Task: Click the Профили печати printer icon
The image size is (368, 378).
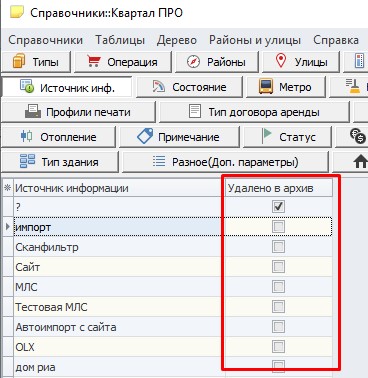Action: pyautogui.click(x=33, y=112)
